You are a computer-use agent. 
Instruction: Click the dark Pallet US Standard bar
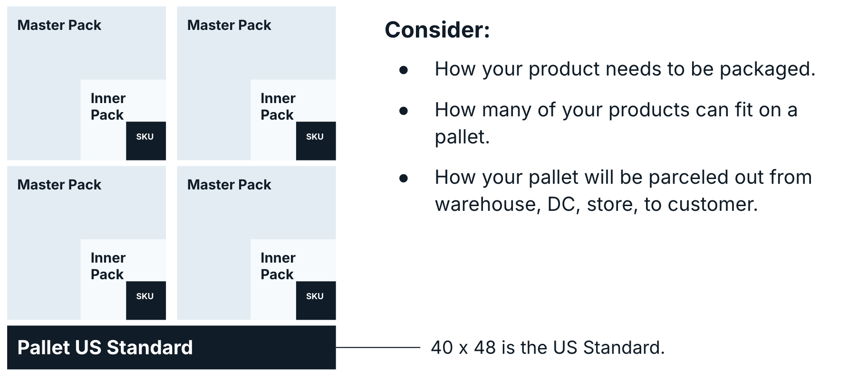(x=171, y=348)
